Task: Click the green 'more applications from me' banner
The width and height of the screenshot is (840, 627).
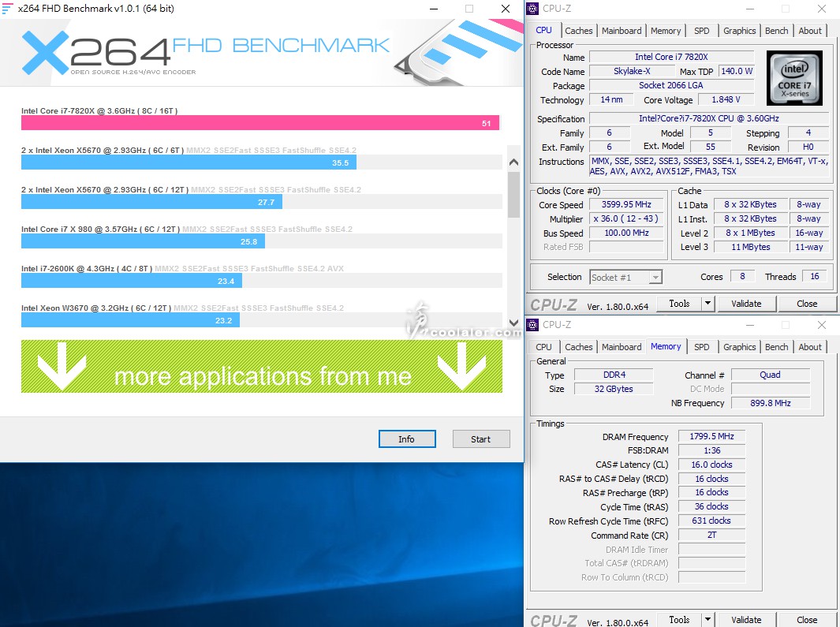Action: pyautogui.click(x=262, y=367)
